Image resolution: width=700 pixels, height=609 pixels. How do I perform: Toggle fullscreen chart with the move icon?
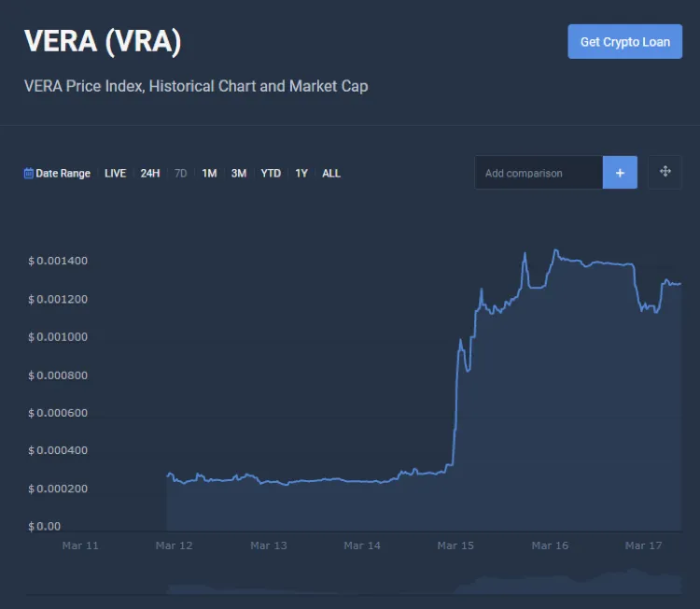[x=665, y=172]
